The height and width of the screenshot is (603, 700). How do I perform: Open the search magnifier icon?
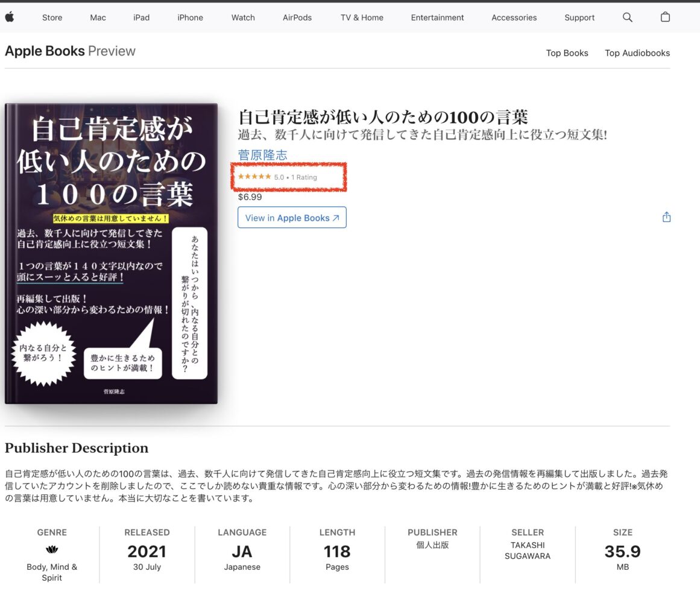point(627,17)
